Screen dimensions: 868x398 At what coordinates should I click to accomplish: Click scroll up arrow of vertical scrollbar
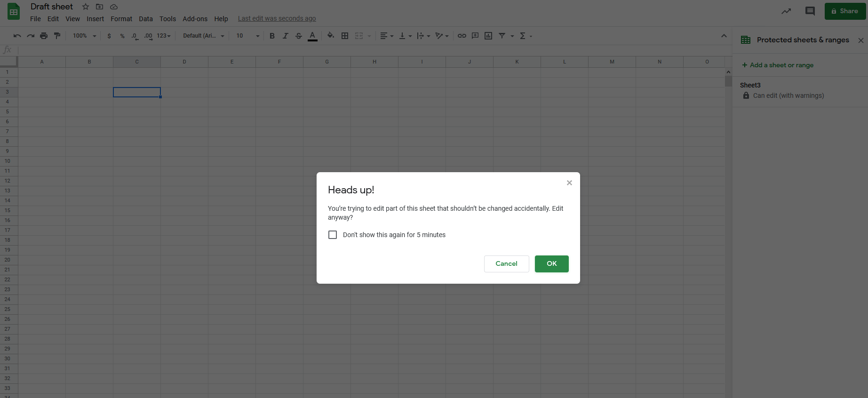tap(728, 72)
